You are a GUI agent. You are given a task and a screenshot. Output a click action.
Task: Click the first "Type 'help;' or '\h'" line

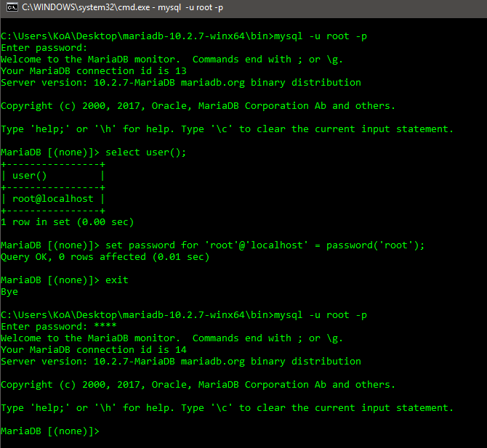click(227, 129)
